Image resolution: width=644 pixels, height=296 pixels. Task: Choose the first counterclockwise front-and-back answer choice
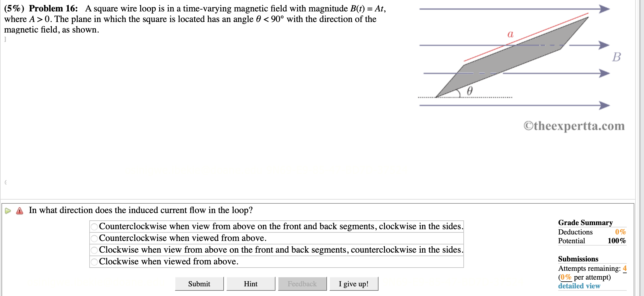pyautogui.click(x=94, y=227)
